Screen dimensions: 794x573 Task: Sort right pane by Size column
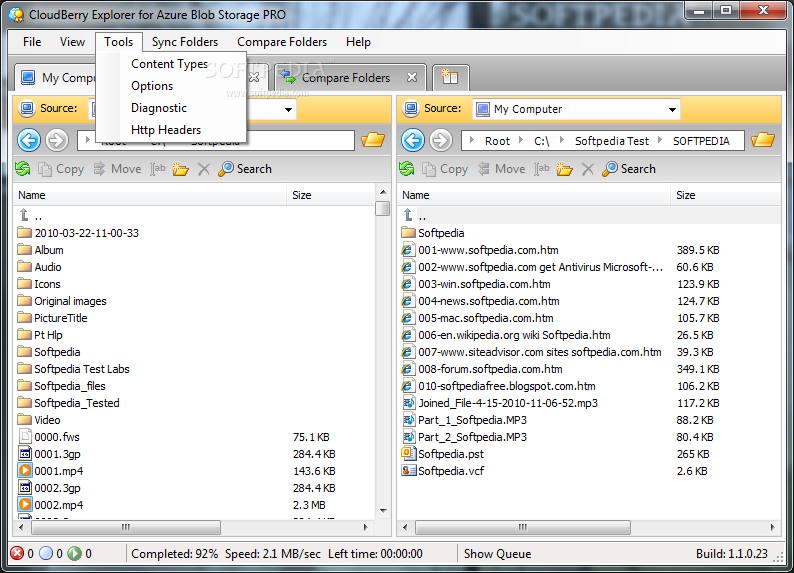(726, 195)
